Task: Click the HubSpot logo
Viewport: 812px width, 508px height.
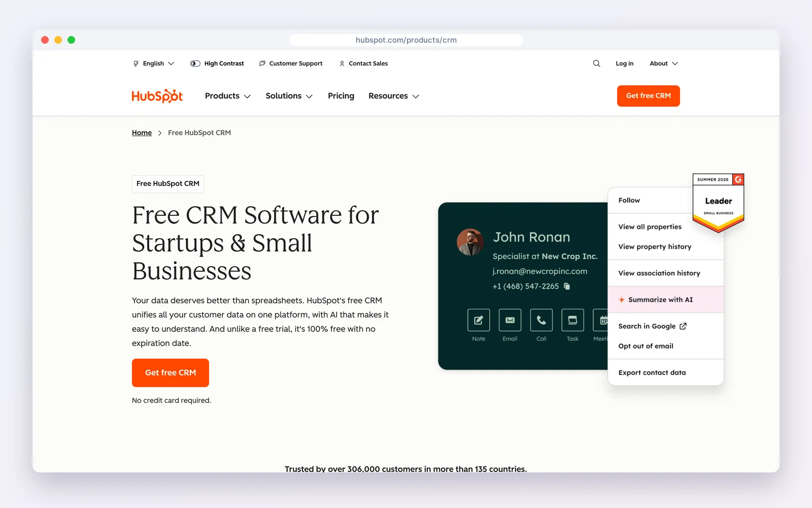Action: (x=157, y=96)
